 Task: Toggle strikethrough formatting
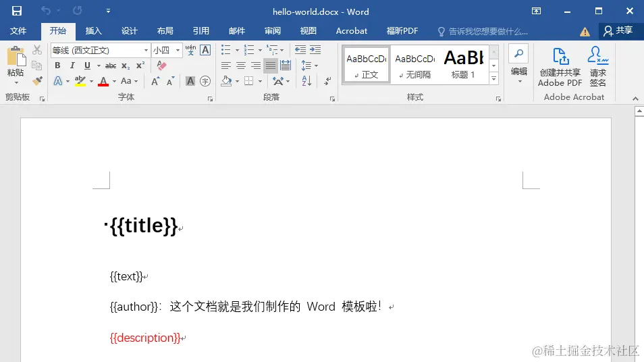111,66
